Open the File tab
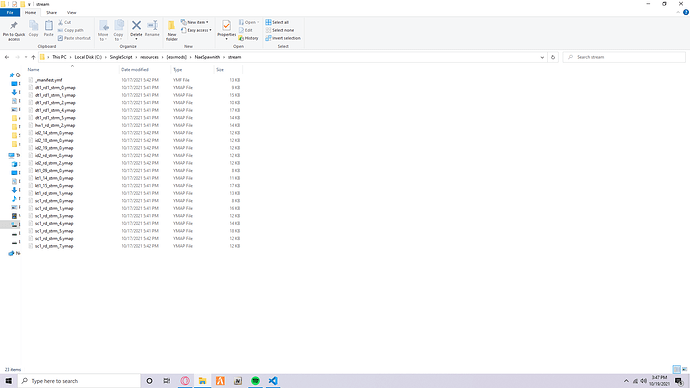This screenshot has width=690, height=388. pos(10,13)
